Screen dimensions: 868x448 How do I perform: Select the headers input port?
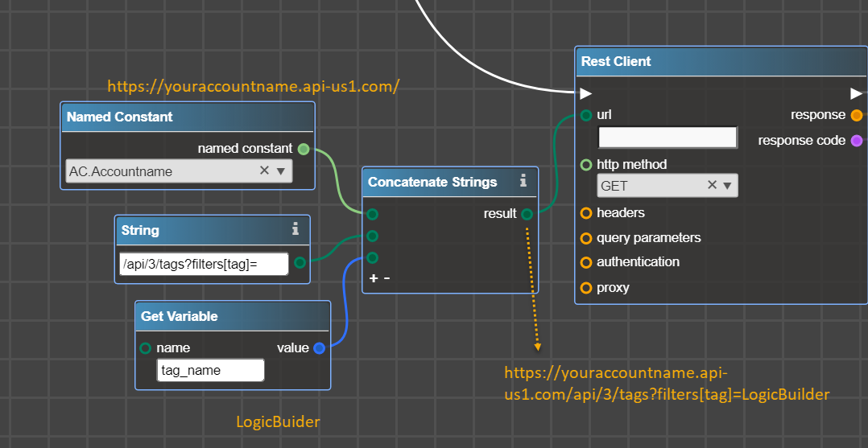pos(586,213)
